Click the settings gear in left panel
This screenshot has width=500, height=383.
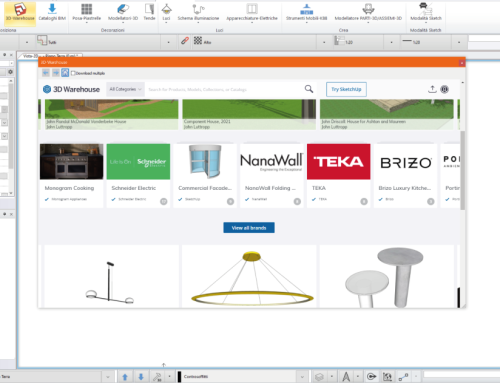[10, 72]
